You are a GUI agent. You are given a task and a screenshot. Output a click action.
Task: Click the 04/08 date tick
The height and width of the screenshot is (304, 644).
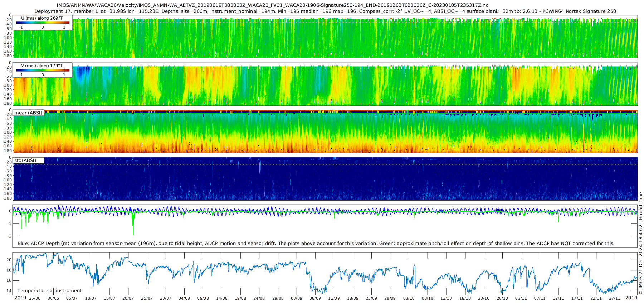point(184,298)
